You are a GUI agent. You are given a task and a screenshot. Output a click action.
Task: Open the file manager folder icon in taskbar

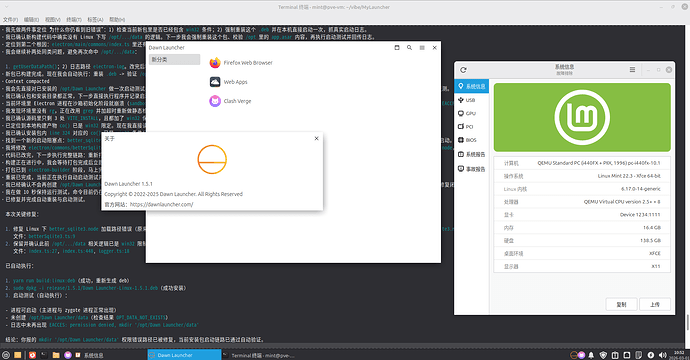point(56,355)
